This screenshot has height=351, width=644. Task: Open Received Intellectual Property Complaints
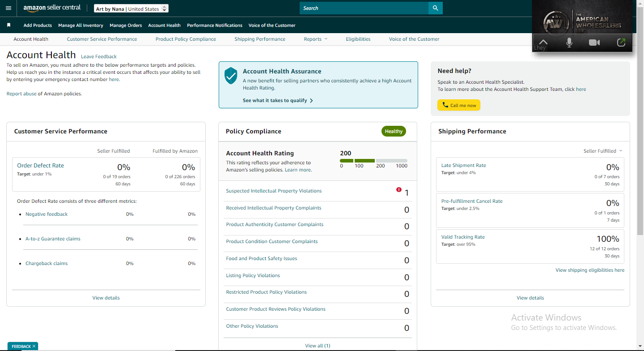click(274, 208)
